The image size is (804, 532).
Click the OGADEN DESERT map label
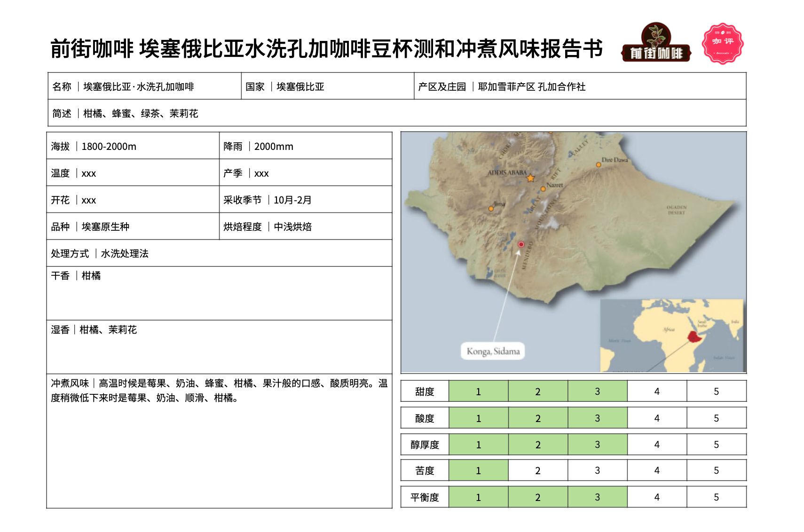677,210
